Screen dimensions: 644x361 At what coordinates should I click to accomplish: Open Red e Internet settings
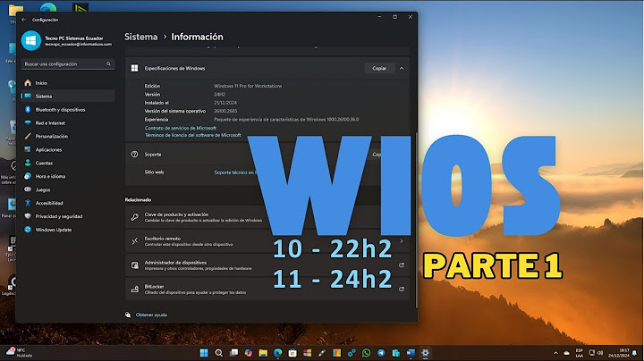coord(68,123)
